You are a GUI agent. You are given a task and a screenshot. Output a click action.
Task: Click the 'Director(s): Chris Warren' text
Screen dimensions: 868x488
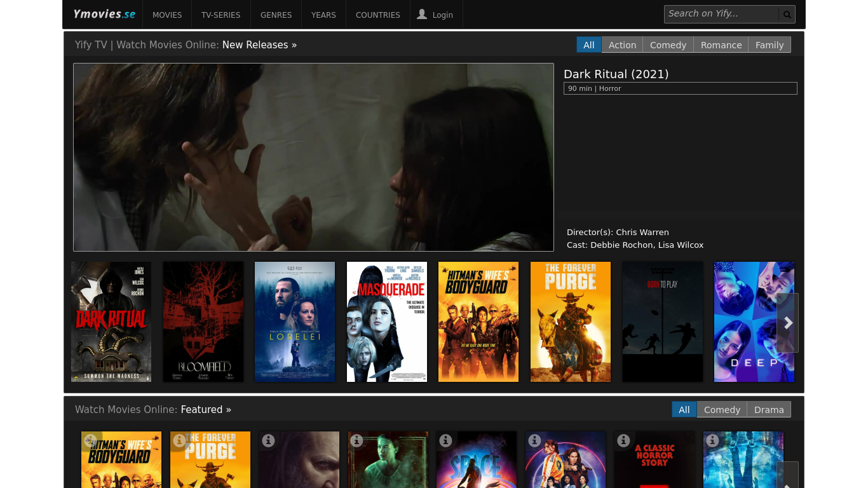[618, 232]
